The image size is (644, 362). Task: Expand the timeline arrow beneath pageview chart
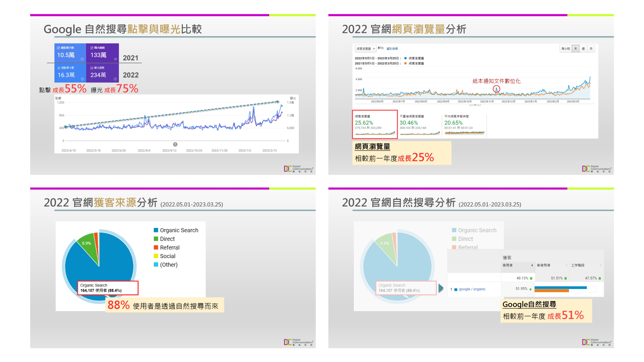475,105
